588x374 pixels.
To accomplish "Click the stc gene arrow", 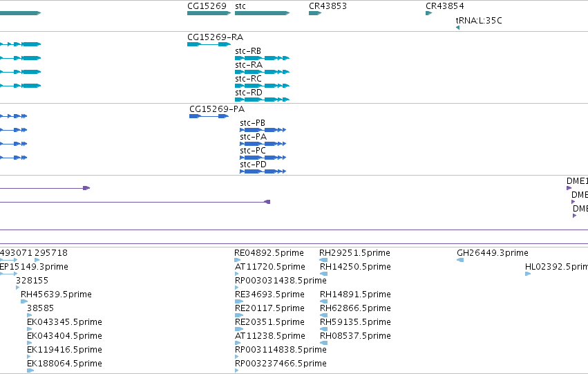I will pos(262,13).
